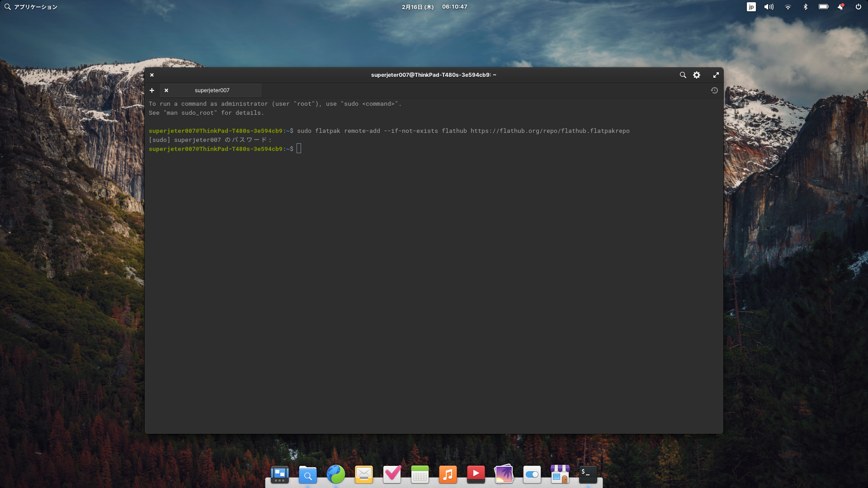Open System Settings toggle icon in dock
868x488 pixels.
[x=532, y=474]
